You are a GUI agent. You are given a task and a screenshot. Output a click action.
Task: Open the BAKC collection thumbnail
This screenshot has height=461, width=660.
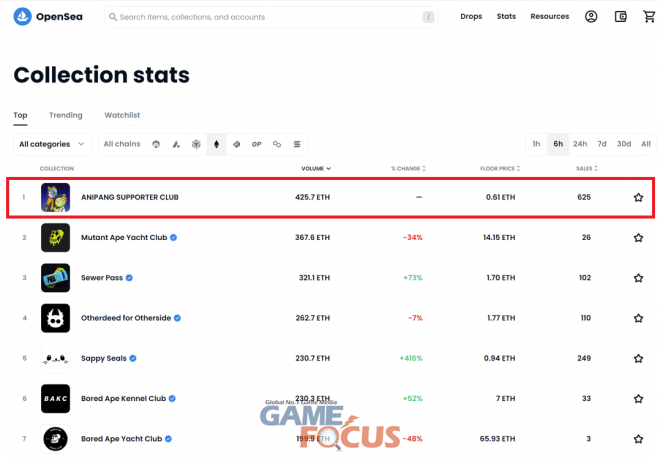tap(56, 399)
